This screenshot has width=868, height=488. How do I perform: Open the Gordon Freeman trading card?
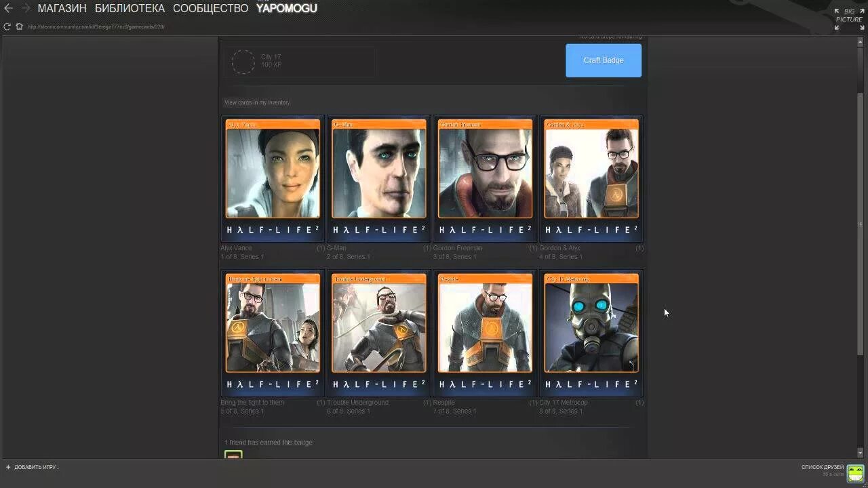(x=485, y=178)
